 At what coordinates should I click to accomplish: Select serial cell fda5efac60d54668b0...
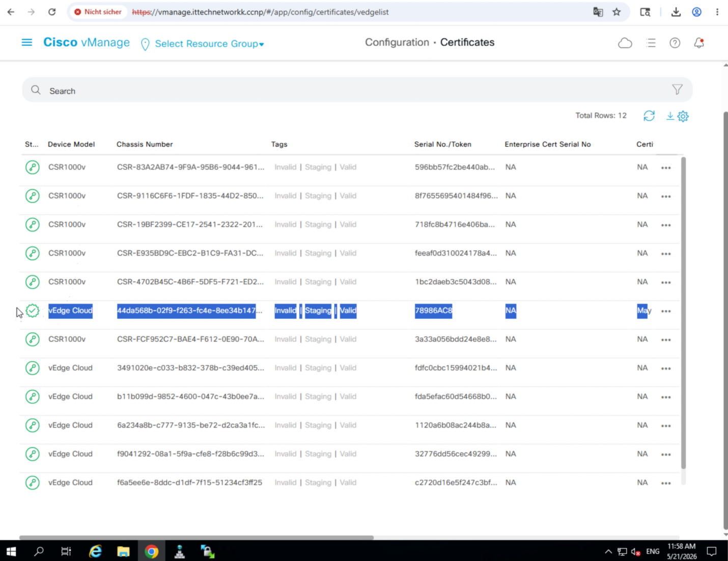tap(456, 396)
